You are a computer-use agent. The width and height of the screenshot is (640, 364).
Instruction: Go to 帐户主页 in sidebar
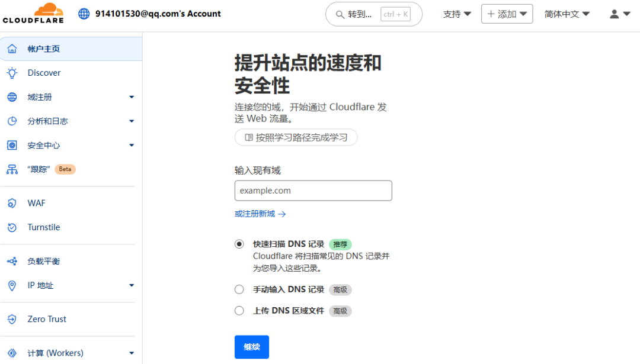click(71, 49)
